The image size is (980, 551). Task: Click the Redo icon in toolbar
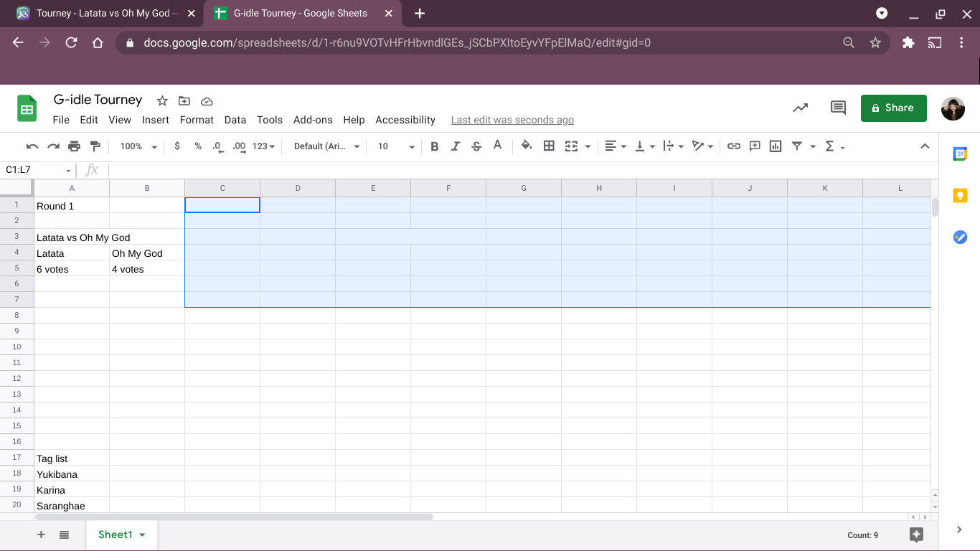click(x=53, y=146)
